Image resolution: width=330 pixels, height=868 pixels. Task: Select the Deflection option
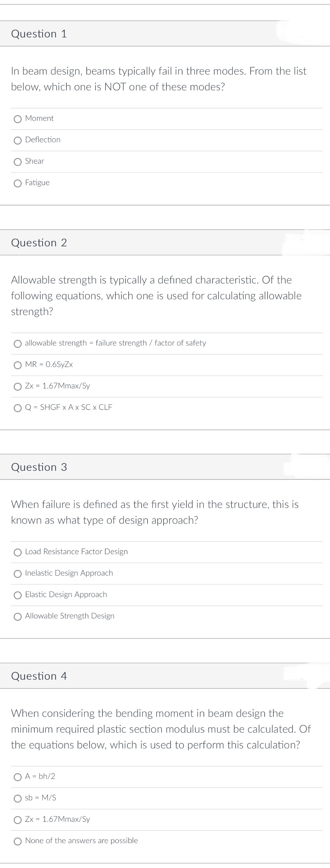(17, 140)
